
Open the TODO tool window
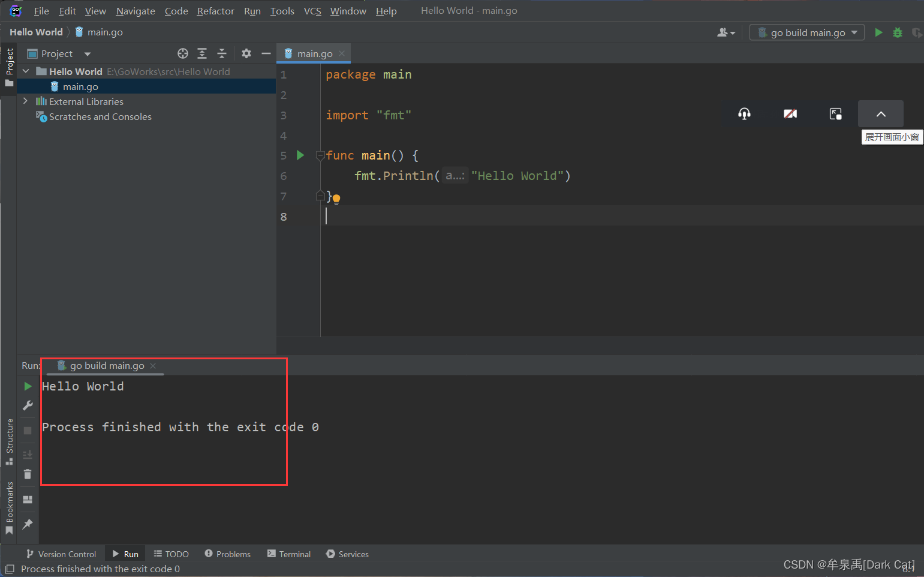pyautogui.click(x=171, y=554)
